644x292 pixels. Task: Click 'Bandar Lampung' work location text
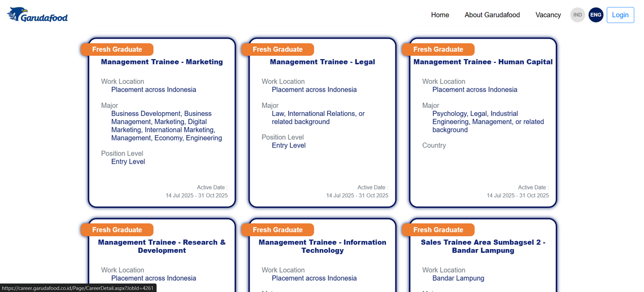coord(458,278)
